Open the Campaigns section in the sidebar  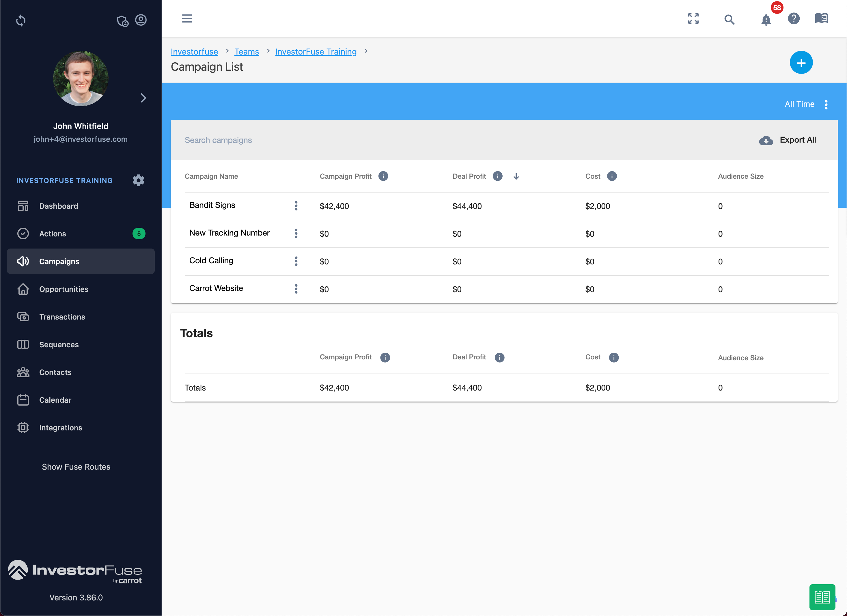pos(59,261)
